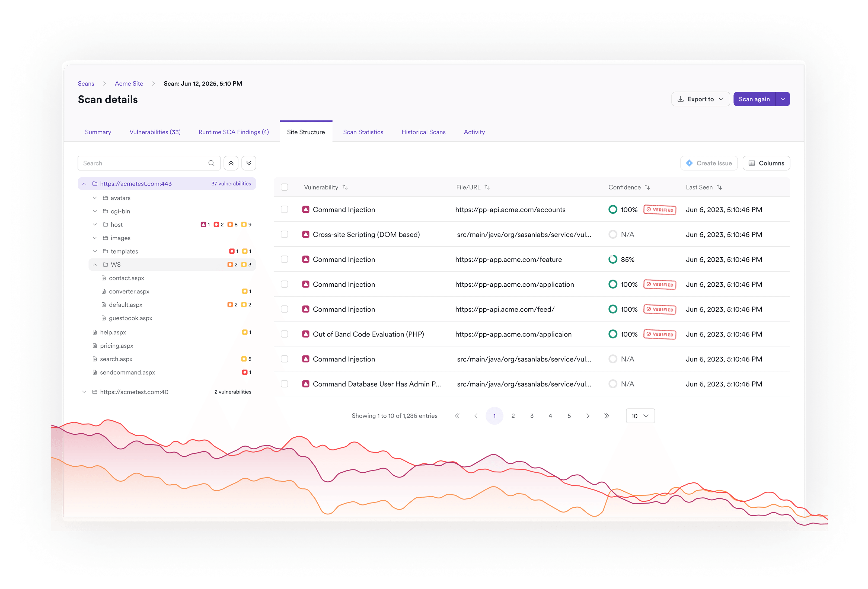Image resolution: width=868 pixels, height=589 pixels.
Task: Go to next page arrow
Action: pyautogui.click(x=588, y=416)
